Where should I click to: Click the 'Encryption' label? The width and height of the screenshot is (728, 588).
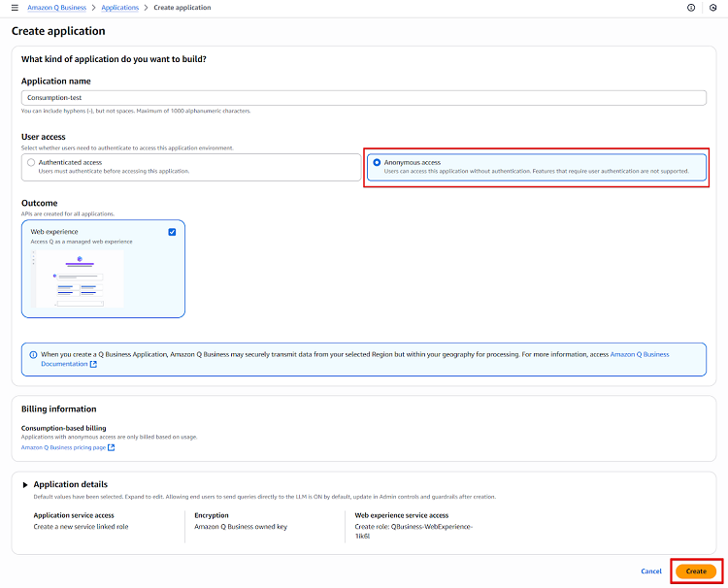point(212,515)
